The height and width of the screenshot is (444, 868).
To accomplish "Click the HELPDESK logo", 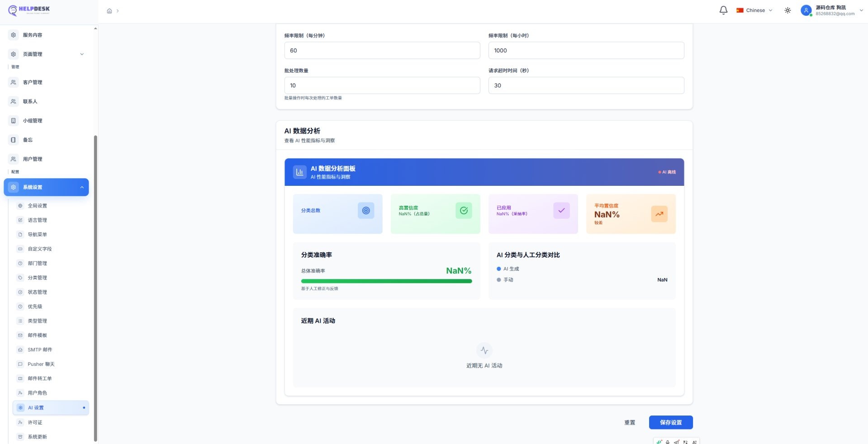I will click(29, 10).
